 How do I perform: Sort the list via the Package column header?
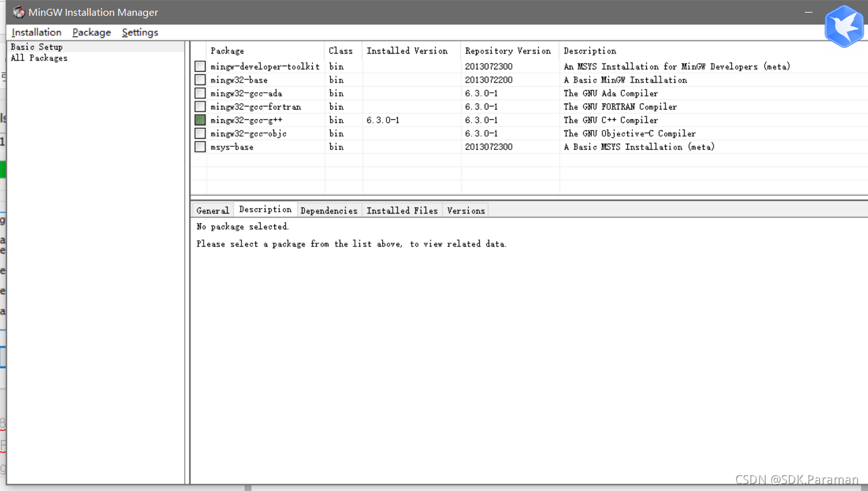pyautogui.click(x=228, y=50)
